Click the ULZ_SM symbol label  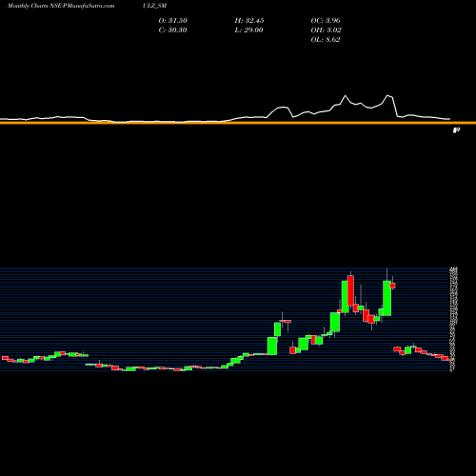(154, 6)
